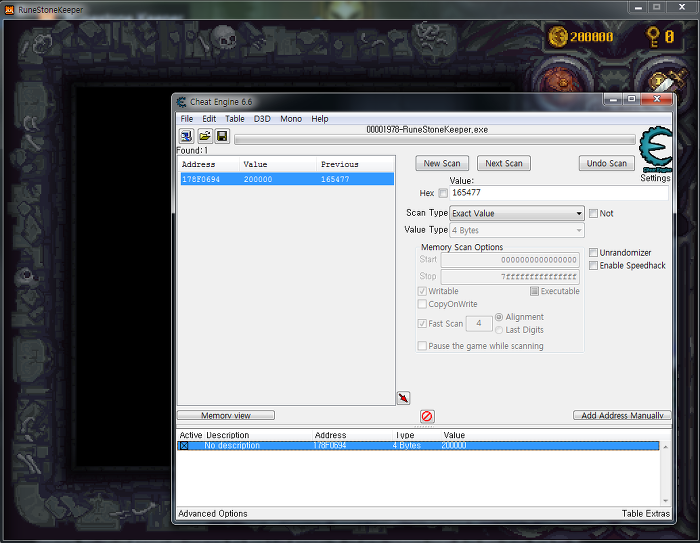700x543 pixels.
Task: Click the gold coin icon in game
Action: pyautogui.click(x=558, y=37)
